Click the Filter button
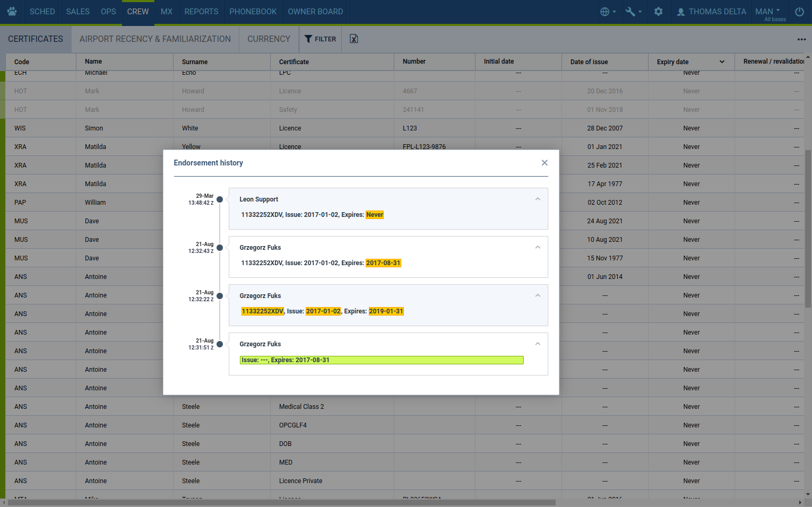The height and width of the screenshot is (507, 812). [x=320, y=39]
